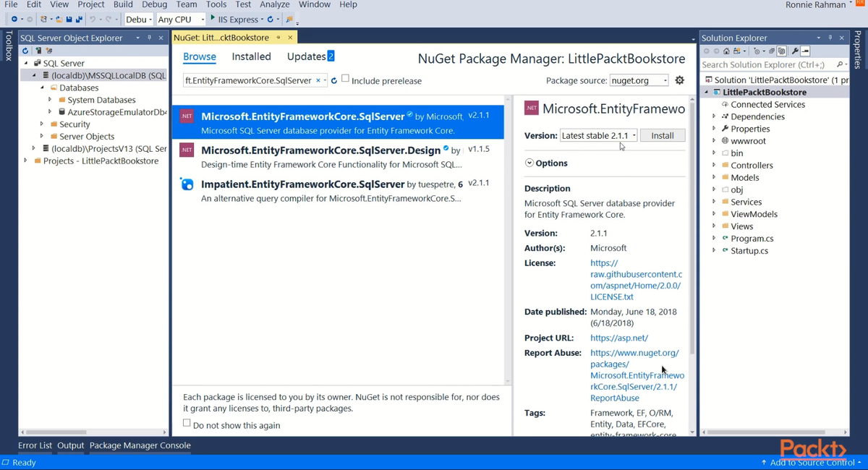Image resolution: width=868 pixels, height=470 pixels.
Task: Open the Error List tab
Action: coord(35,445)
